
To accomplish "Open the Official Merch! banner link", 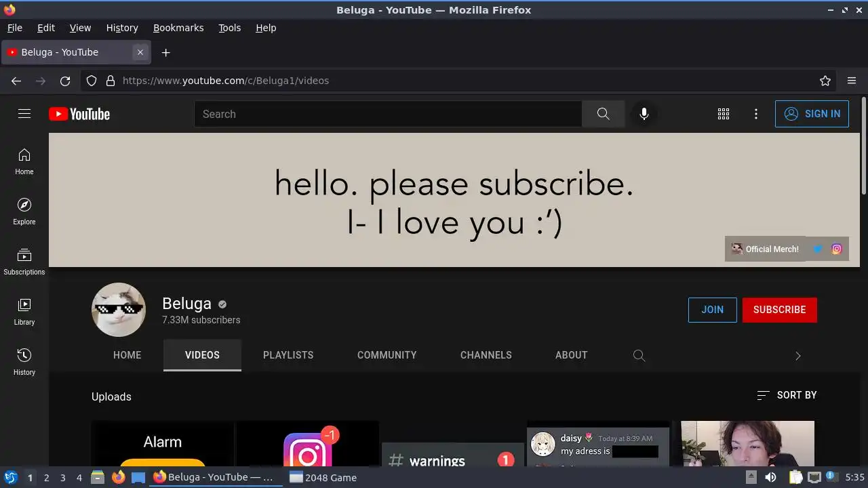I will coord(765,249).
